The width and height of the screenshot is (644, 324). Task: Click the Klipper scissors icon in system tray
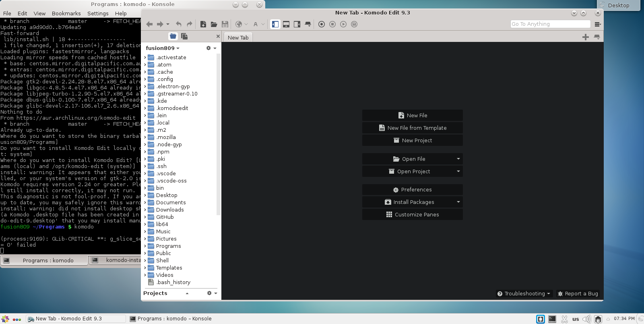click(564, 319)
